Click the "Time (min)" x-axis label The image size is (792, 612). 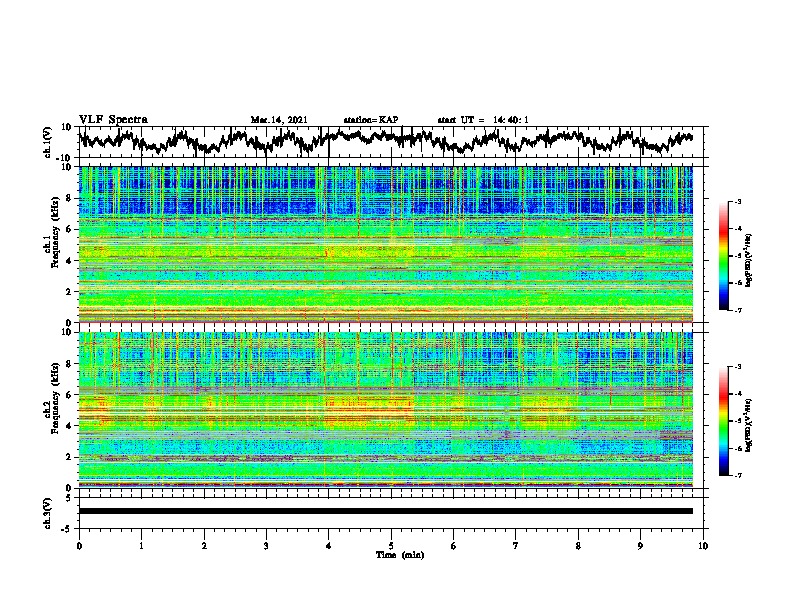[400, 555]
